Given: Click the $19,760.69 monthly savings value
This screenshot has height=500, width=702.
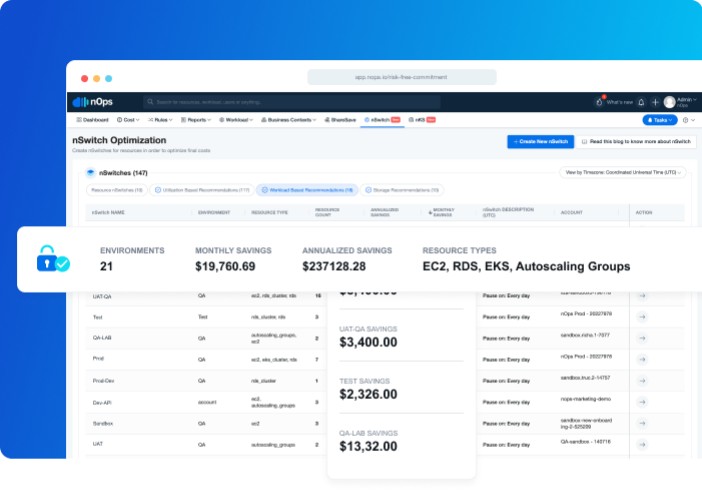Looking at the screenshot, I should point(225,266).
